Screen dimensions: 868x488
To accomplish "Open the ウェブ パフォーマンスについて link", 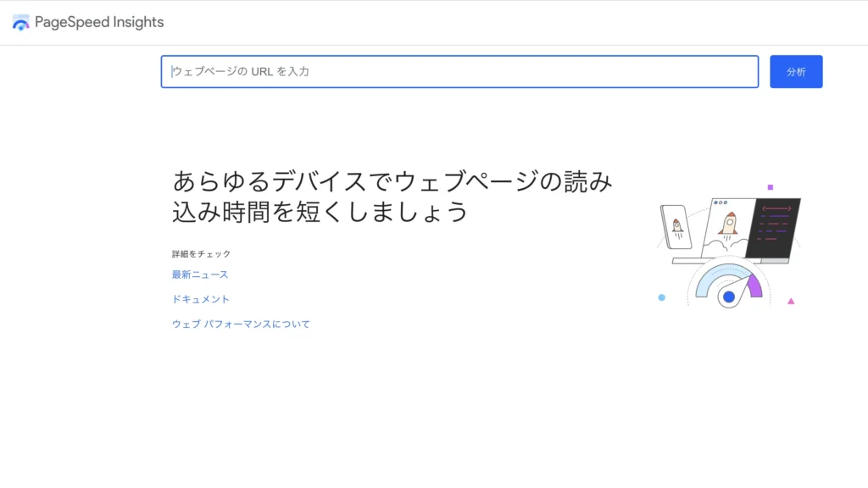I will (x=241, y=324).
